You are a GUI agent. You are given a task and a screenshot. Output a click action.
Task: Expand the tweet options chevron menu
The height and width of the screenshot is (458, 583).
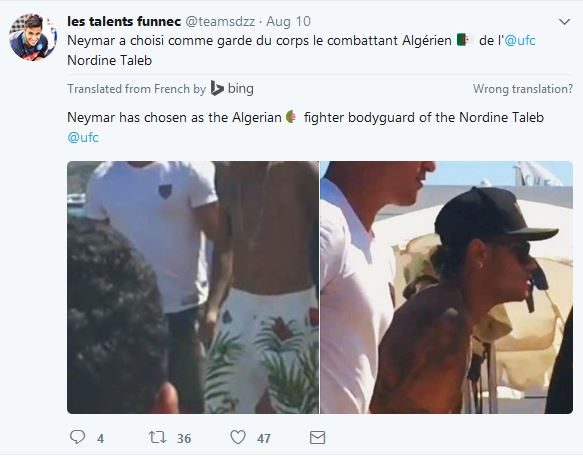564,22
